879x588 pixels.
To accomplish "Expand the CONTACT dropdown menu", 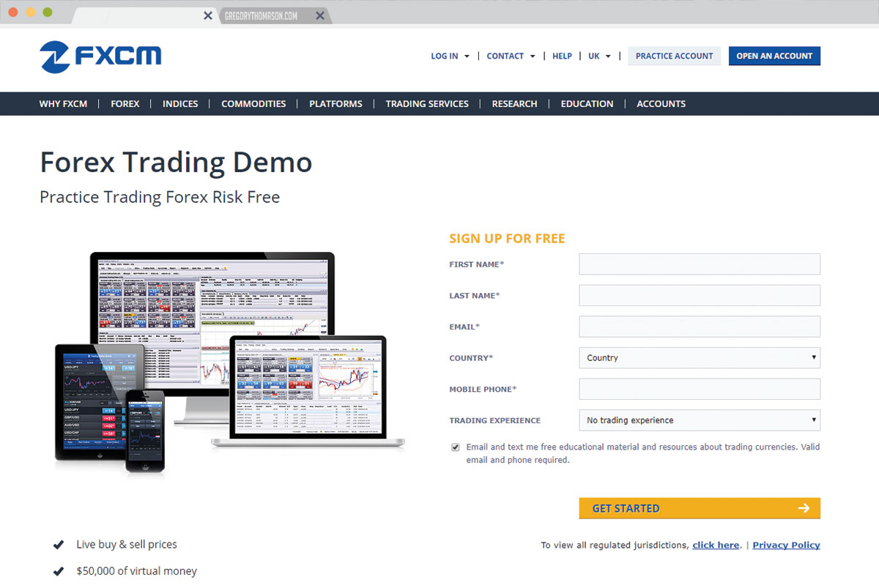I will click(x=511, y=56).
